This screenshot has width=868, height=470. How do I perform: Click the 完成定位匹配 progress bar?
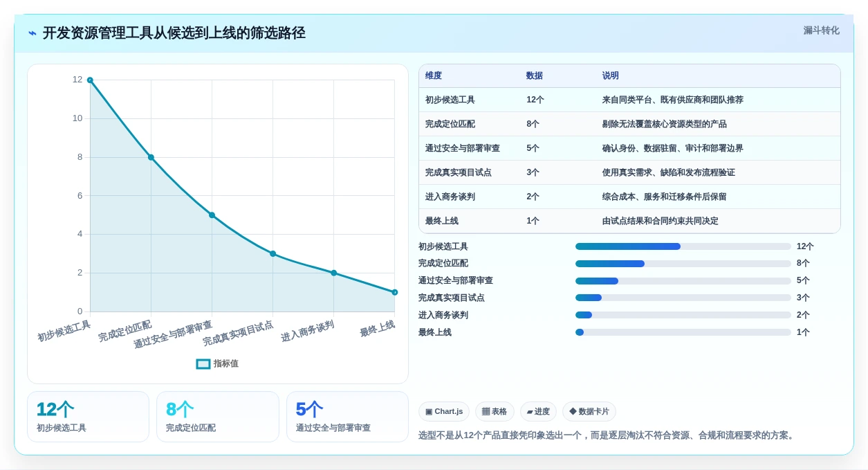click(x=683, y=264)
